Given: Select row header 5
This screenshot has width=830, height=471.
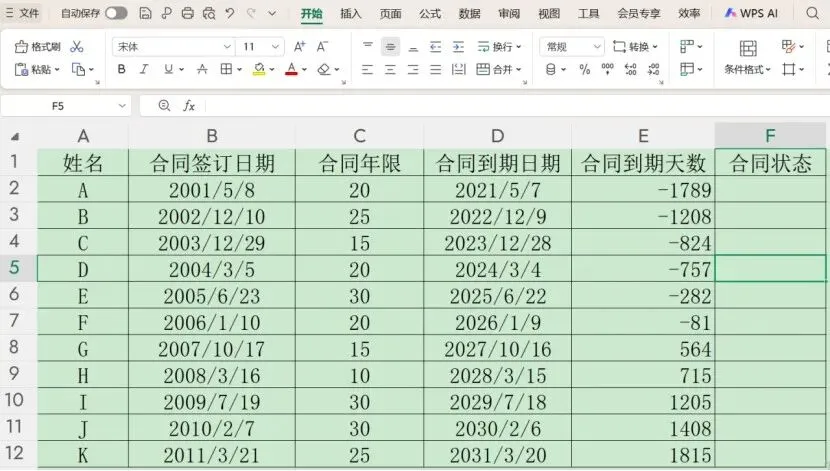Looking at the screenshot, I should coord(14,268).
